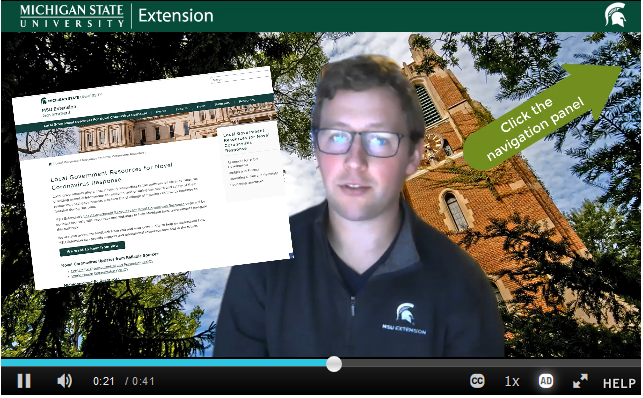Open the 1x playback speed menu

[512, 382]
